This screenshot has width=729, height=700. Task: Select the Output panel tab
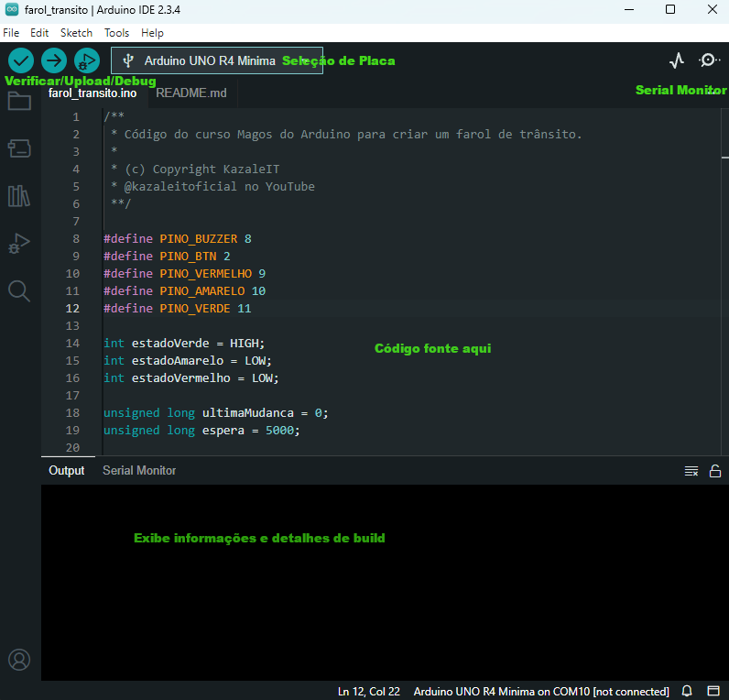coord(67,471)
